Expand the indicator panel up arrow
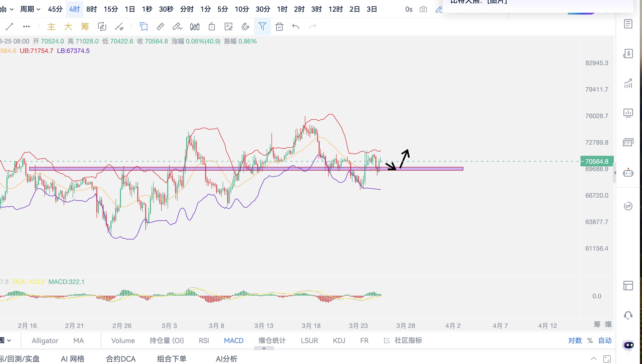The width and height of the screenshot is (642, 364). (x=264, y=348)
